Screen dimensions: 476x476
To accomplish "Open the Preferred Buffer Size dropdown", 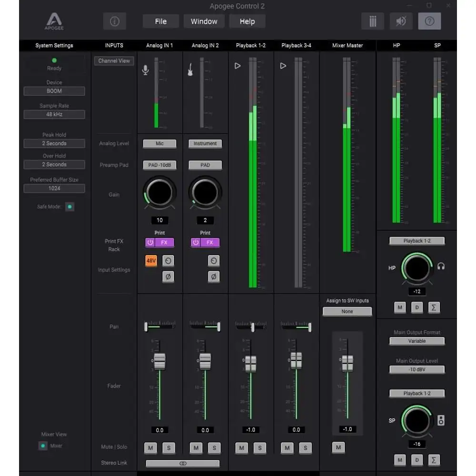I will click(x=54, y=188).
